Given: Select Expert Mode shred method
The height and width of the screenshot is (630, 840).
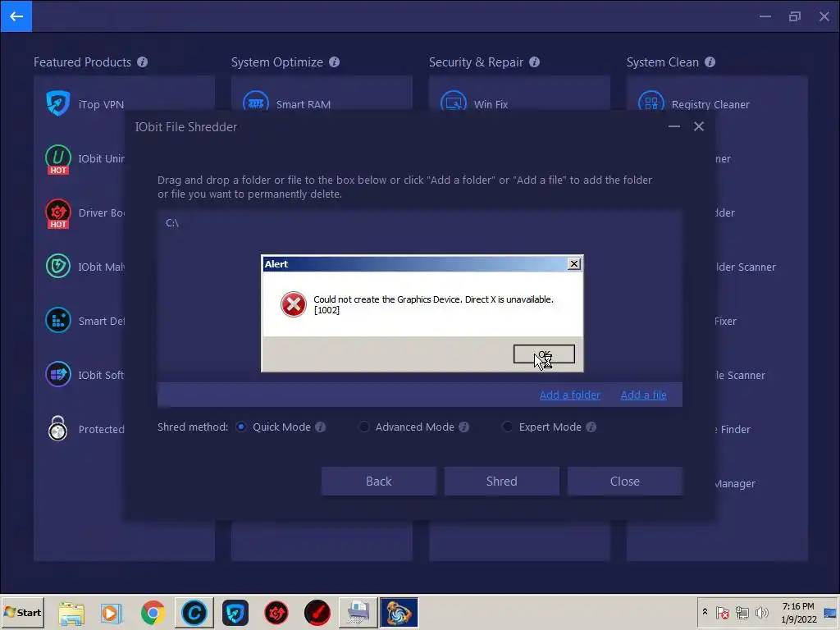Looking at the screenshot, I should click(x=507, y=427).
